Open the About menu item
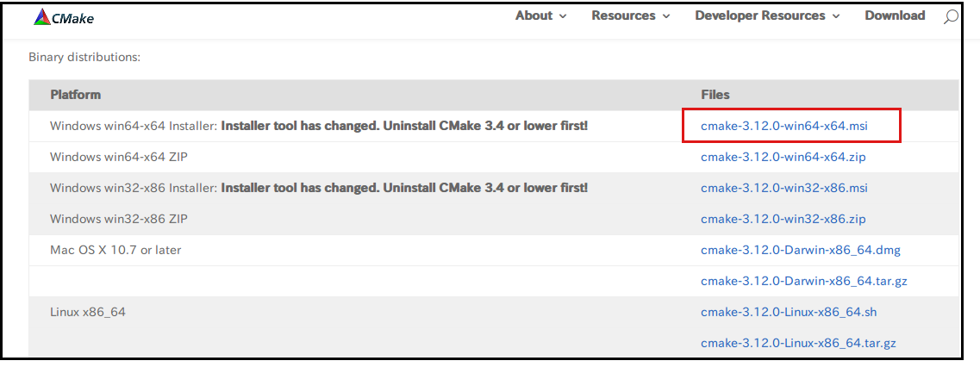Image resolution: width=980 pixels, height=367 pixels. (x=534, y=16)
